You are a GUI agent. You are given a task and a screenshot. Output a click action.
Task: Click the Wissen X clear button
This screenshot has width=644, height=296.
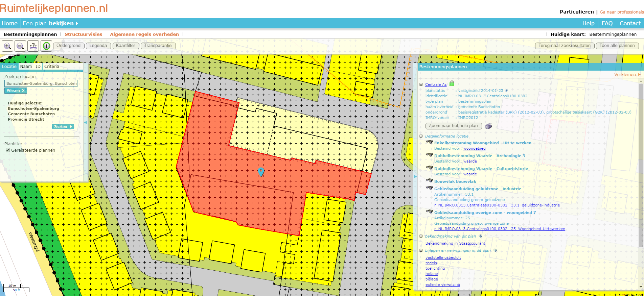pyautogui.click(x=16, y=91)
